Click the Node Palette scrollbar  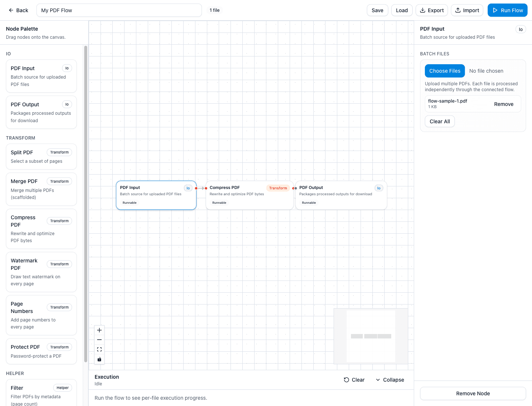(86, 203)
